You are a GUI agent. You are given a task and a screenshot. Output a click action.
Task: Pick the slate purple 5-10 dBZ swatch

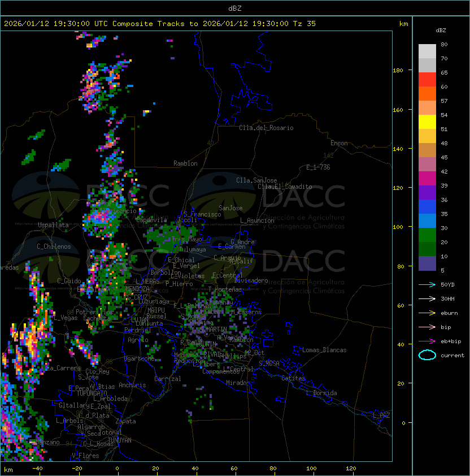pos(427,263)
